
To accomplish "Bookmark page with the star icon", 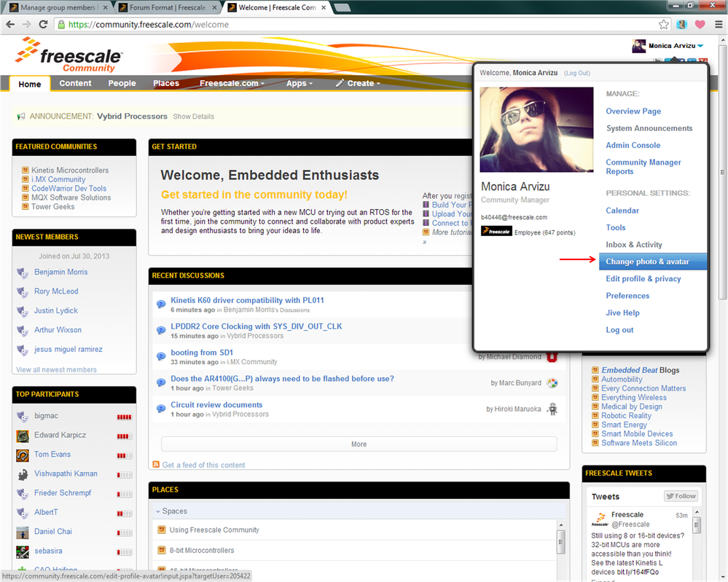I will (663, 24).
